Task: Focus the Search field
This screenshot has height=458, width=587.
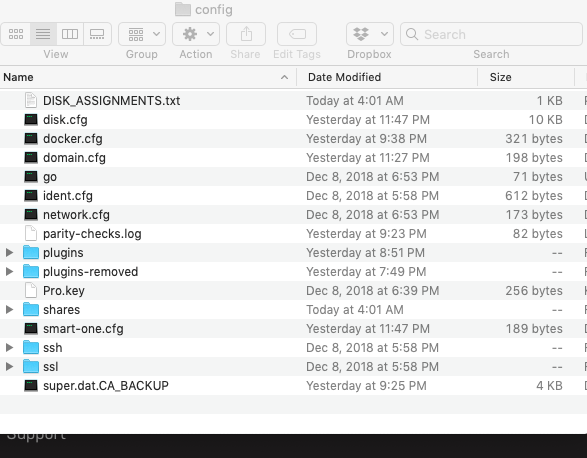Action: point(491,34)
